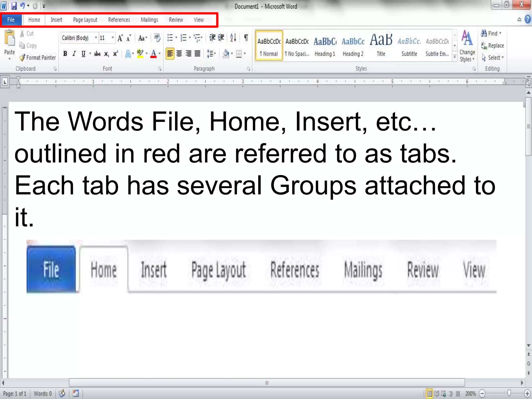This screenshot has height=399, width=532.
Task: Apply the Normal style
Action: click(269, 46)
